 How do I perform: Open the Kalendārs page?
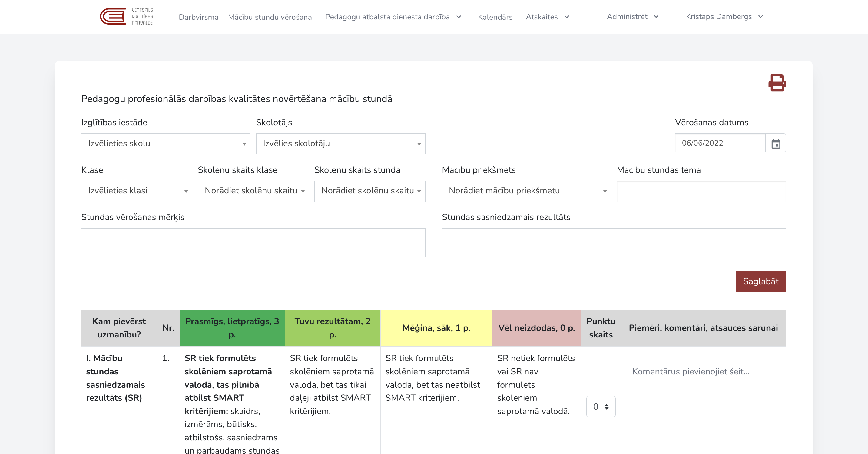pyautogui.click(x=495, y=17)
